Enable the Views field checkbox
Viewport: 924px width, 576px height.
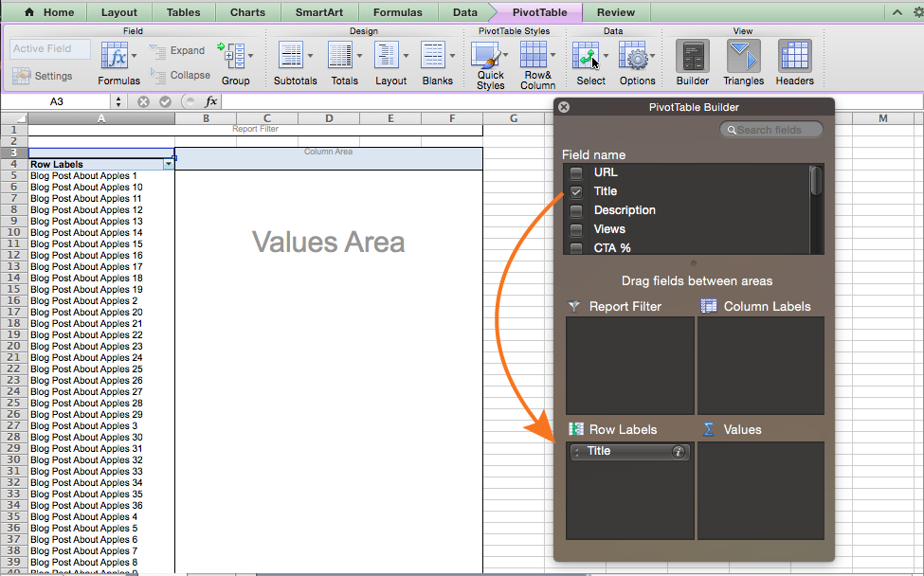coord(576,229)
